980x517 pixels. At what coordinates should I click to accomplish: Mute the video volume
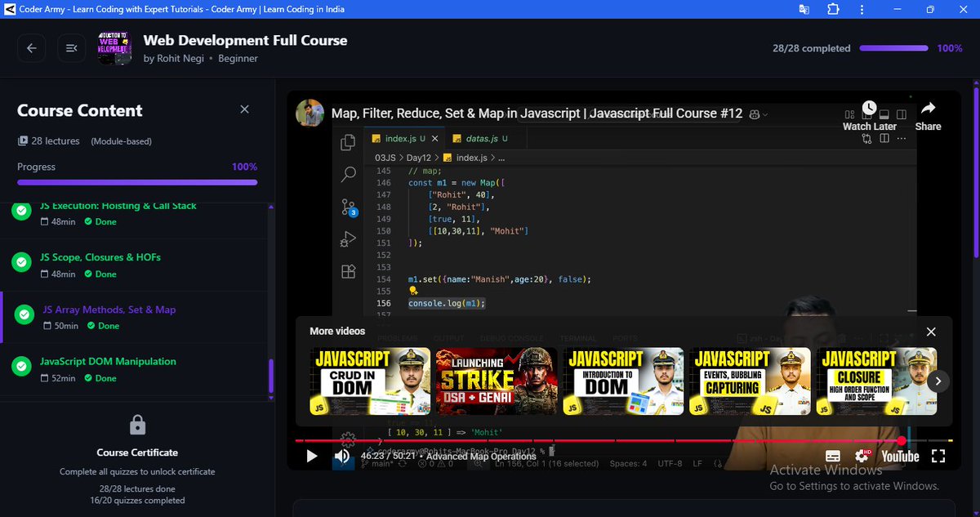click(x=343, y=457)
